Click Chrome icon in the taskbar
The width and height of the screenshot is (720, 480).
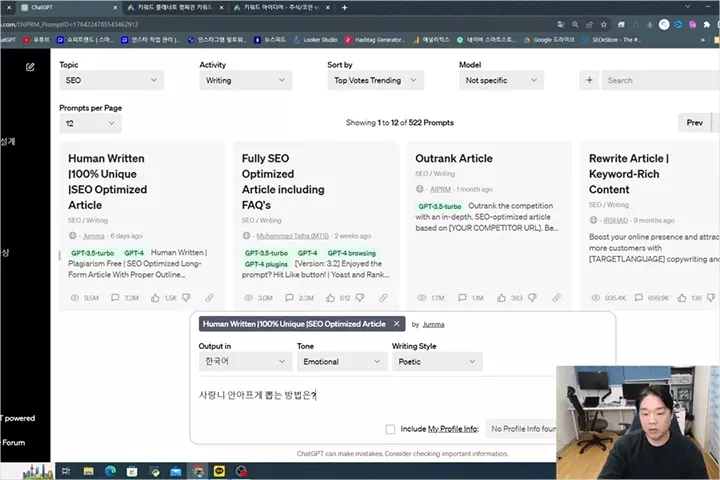pyautogui.click(x=198, y=471)
